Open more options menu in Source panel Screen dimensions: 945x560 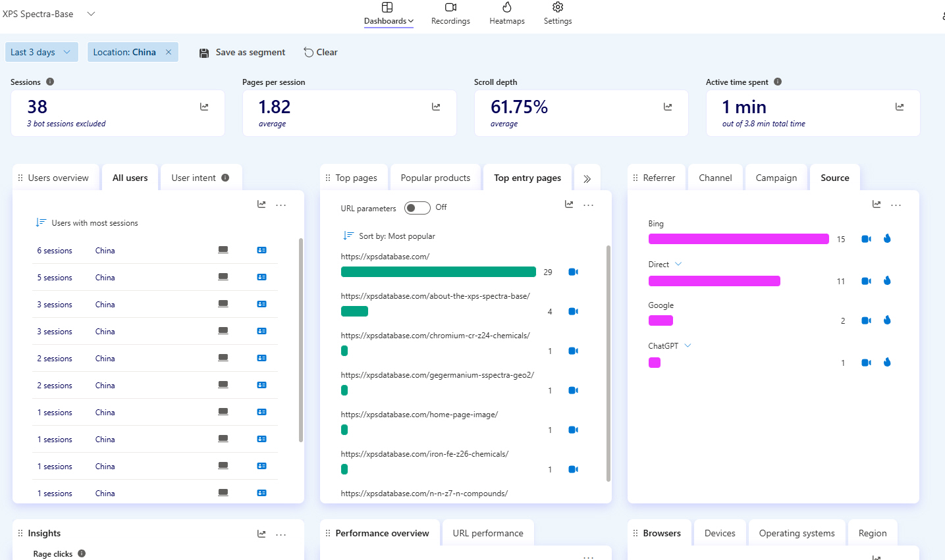(896, 205)
